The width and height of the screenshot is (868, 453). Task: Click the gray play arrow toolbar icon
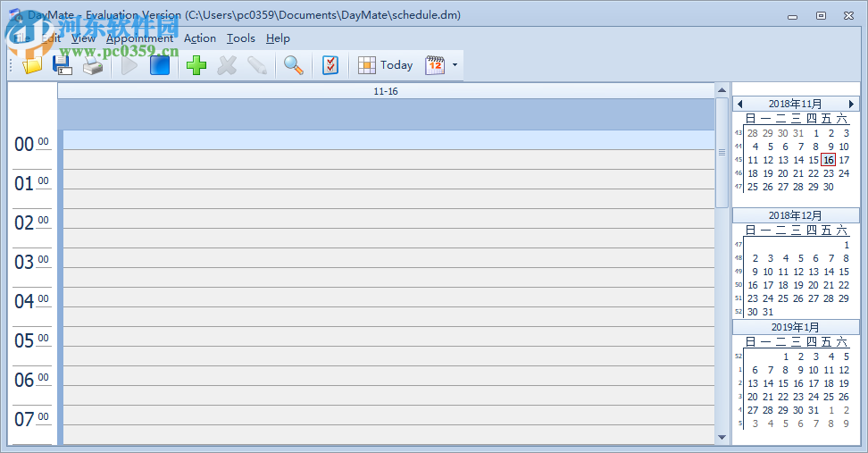coord(129,65)
